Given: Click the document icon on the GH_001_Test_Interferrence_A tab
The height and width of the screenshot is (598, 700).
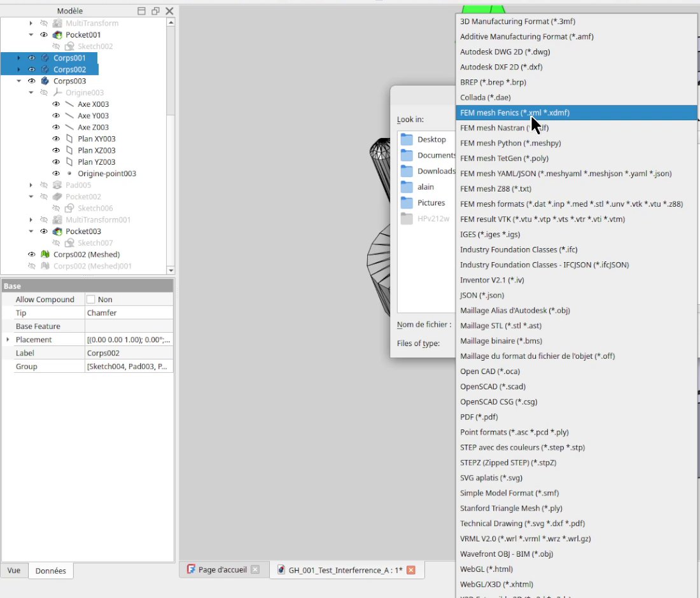Looking at the screenshot, I should point(281,570).
